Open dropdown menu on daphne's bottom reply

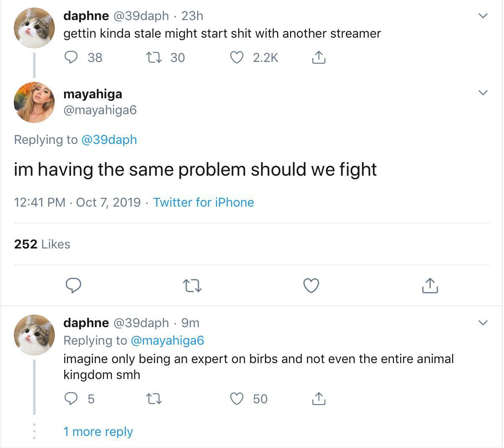(x=483, y=323)
